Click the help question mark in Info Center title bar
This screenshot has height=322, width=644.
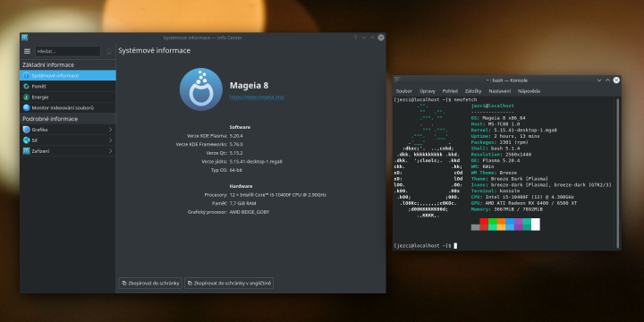point(355,38)
